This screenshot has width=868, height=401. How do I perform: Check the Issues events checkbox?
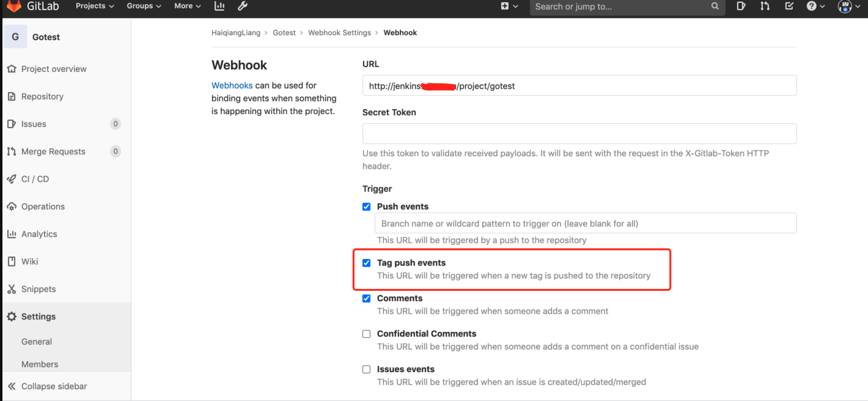[366, 370]
